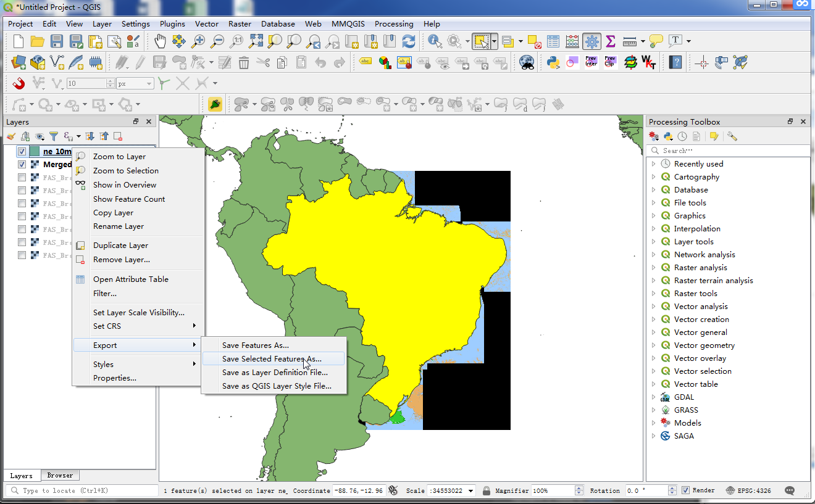This screenshot has height=504, width=815.
Task: Click the Zoom Out magnifier tool
Action: [217, 41]
